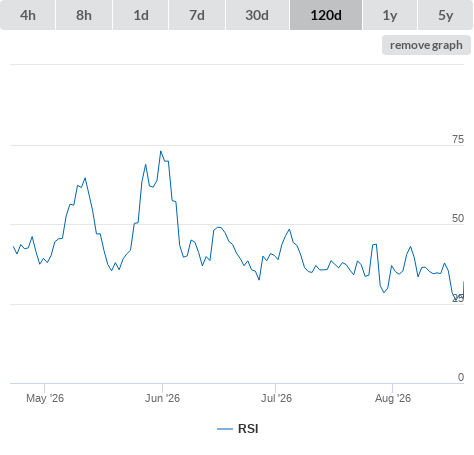Screen dimensions: 474x455
Task: Select the 4h time range tab
Action: [x=28, y=15]
